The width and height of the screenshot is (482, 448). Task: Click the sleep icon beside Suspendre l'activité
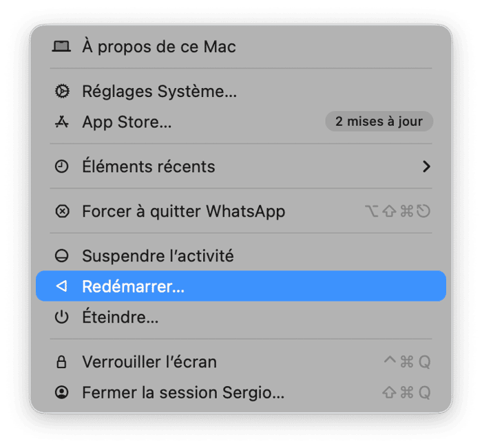[x=62, y=256]
